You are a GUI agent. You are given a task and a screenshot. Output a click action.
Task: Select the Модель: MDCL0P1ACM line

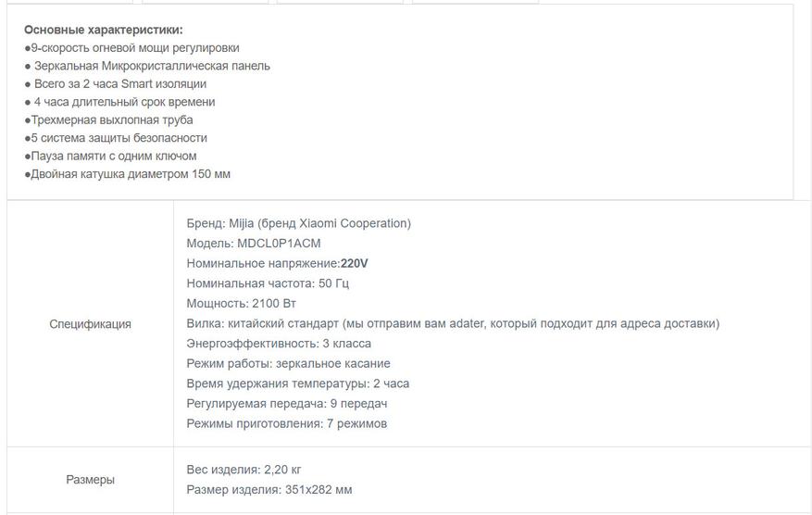click(253, 244)
